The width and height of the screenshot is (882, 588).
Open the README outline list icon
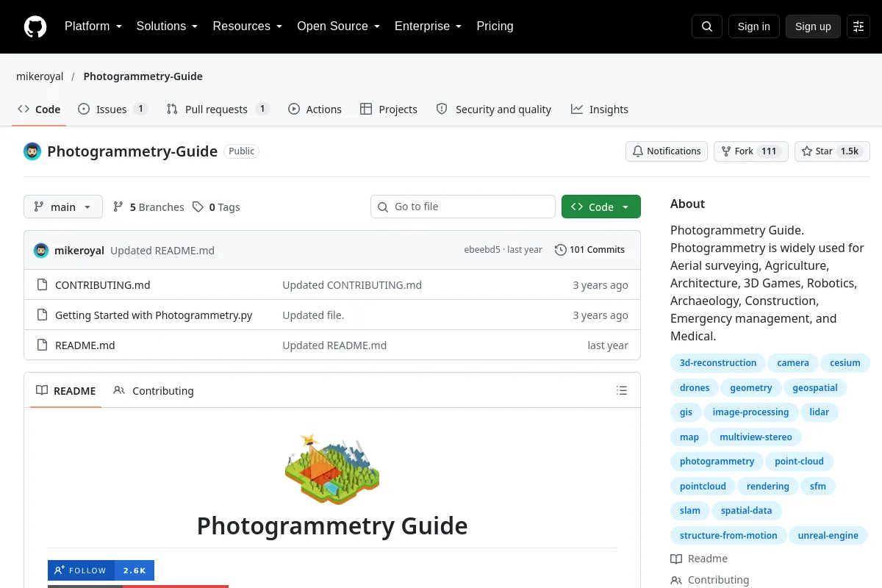622,391
